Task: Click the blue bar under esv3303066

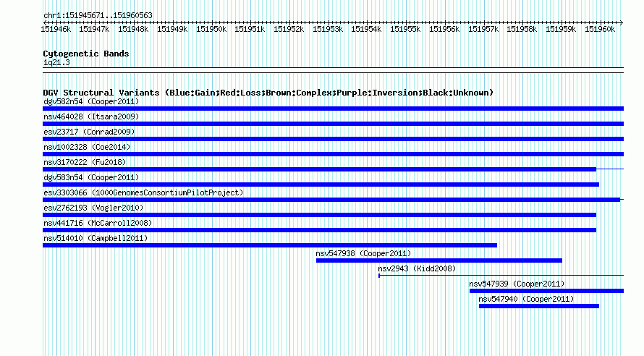Action: 331,200
